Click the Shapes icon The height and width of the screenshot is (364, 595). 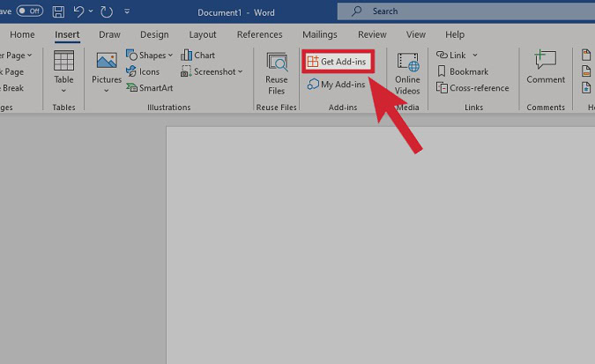click(131, 55)
